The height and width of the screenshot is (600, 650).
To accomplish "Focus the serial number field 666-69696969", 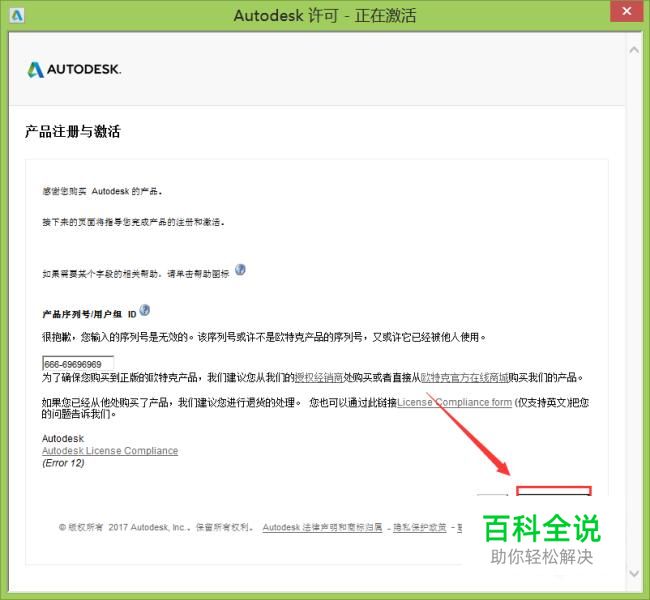I will [x=78, y=364].
